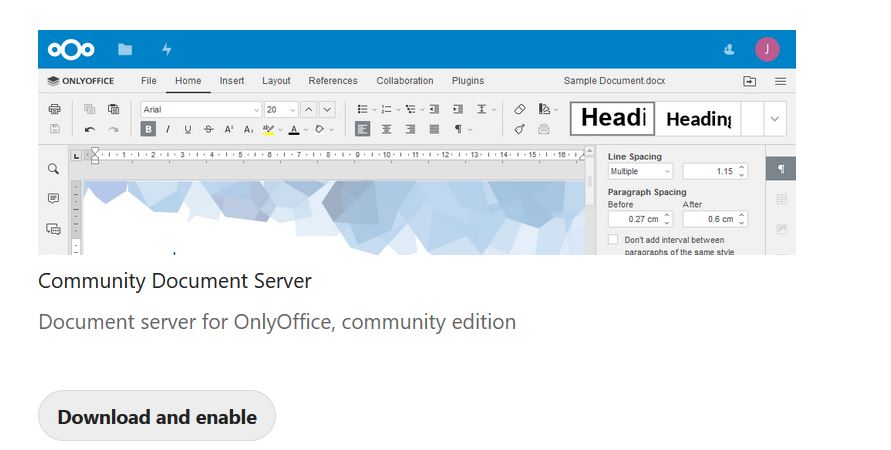Click the Download and enable button
The height and width of the screenshot is (450, 891).
click(157, 416)
